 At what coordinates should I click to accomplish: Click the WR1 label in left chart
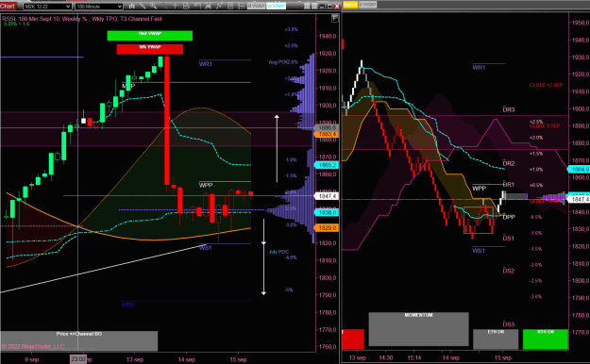click(206, 64)
